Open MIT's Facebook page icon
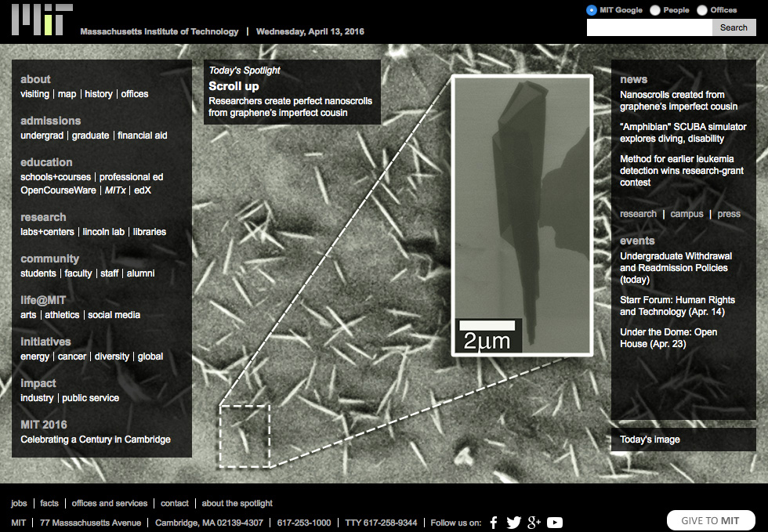This screenshot has width=768, height=532. (x=494, y=523)
